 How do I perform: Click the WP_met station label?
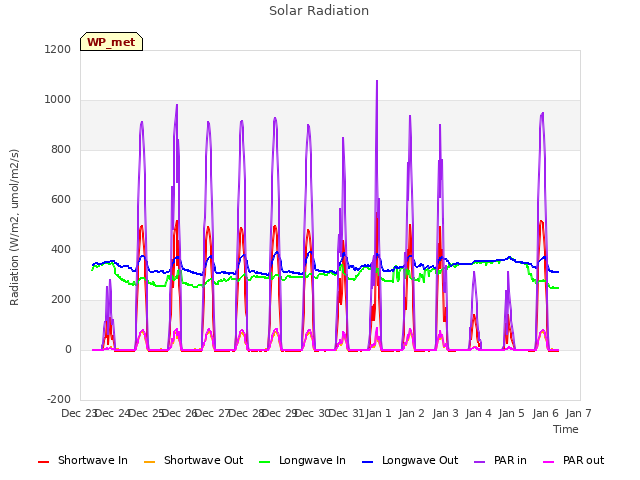click(111, 42)
